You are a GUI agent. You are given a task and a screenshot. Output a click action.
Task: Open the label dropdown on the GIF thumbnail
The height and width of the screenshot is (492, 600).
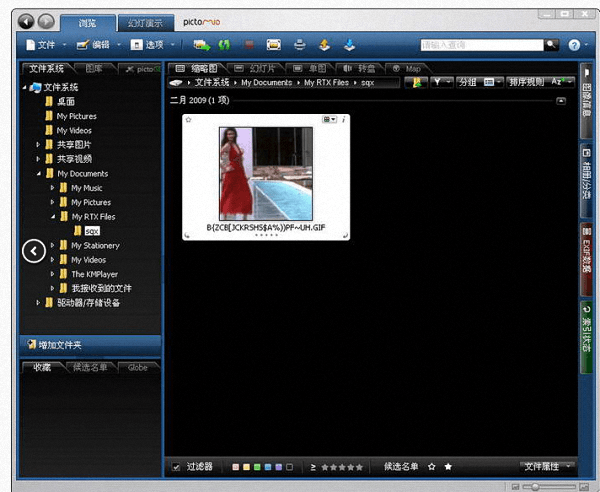pos(329,119)
